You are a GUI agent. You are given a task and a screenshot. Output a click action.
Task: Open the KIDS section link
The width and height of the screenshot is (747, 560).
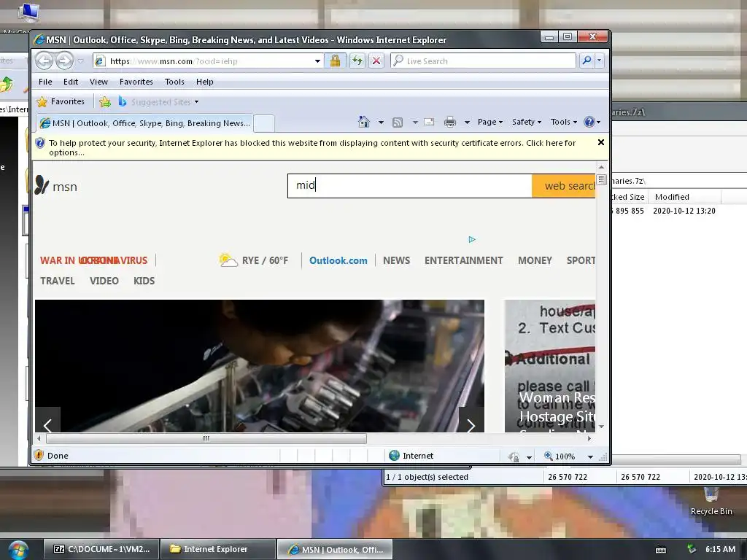click(x=144, y=281)
